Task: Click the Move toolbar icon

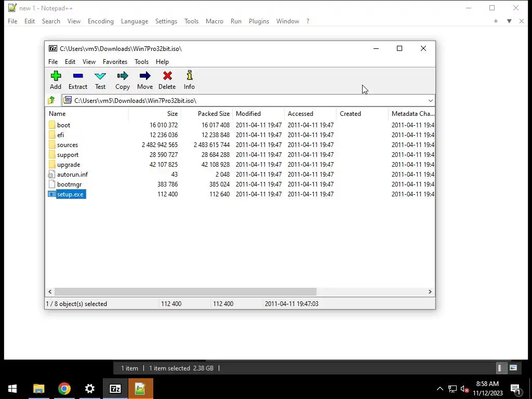Action: point(145,76)
